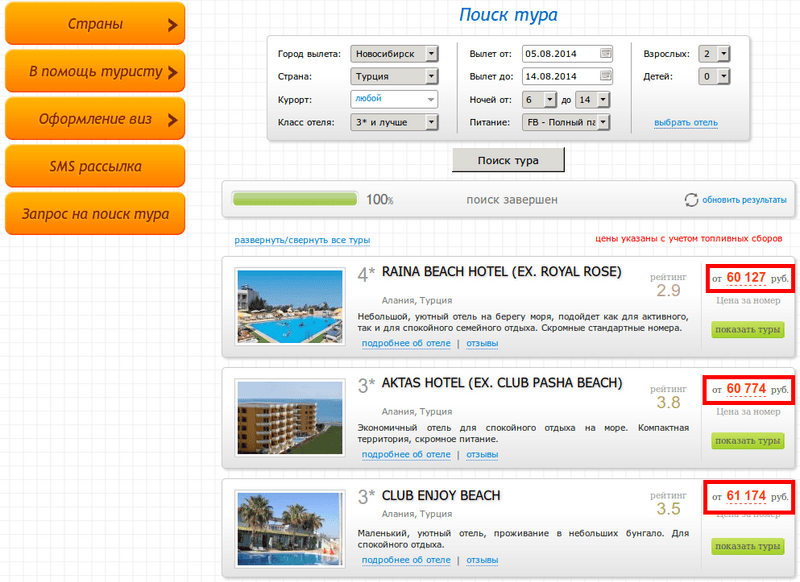Open the 'Класс отеля' dropdown

(x=431, y=123)
